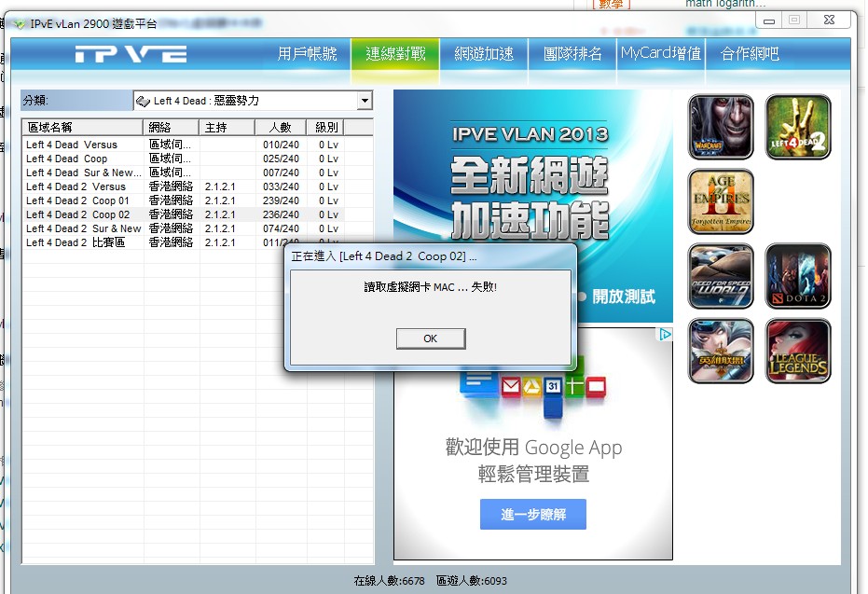The image size is (868, 594).
Task: Open the League of Legends icon
Action: [798, 351]
